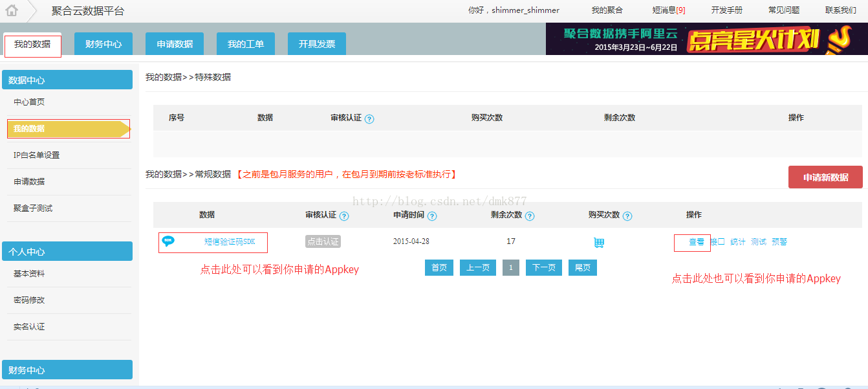868x389 pixels.
Task: Select IP白名单设置 in the sidebar
Action: 37,155
